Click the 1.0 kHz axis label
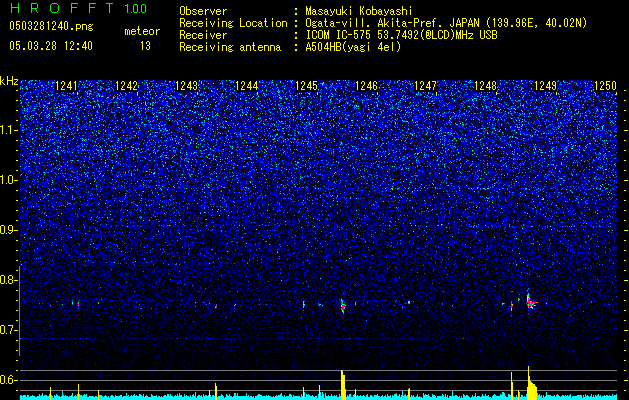629x400 pixels. coord(9,180)
